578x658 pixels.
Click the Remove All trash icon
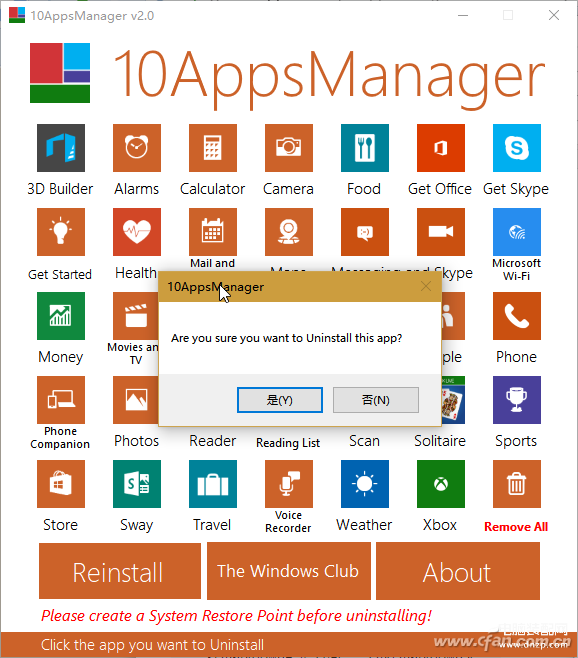pos(517,483)
